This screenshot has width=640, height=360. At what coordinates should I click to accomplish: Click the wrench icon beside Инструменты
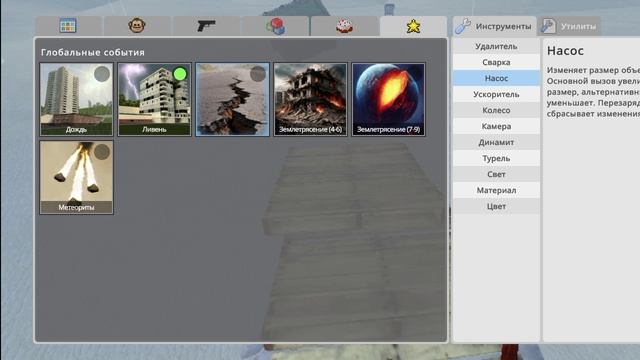pyautogui.click(x=463, y=26)
